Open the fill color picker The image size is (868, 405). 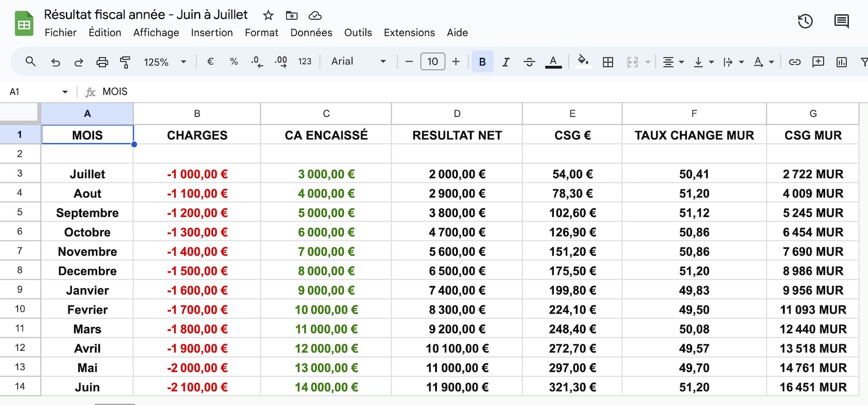583,61
